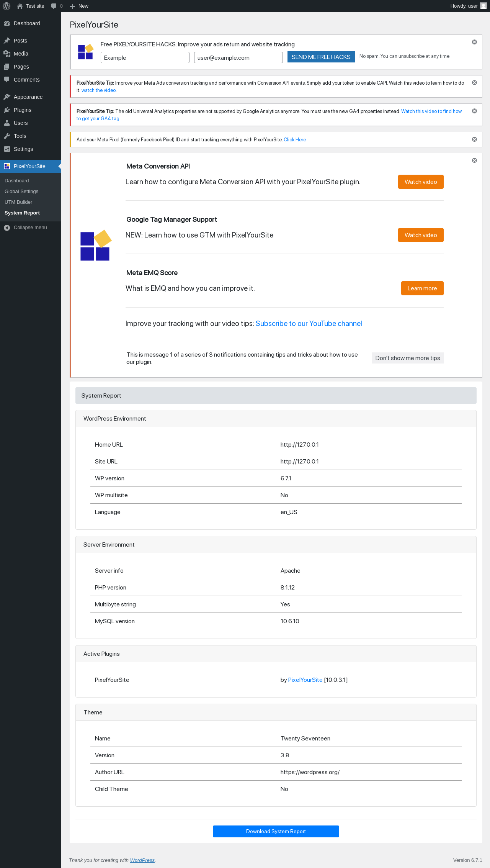Click Version 6.7.1 text in footer
490x868 pixels.
[x=467, y=860]
